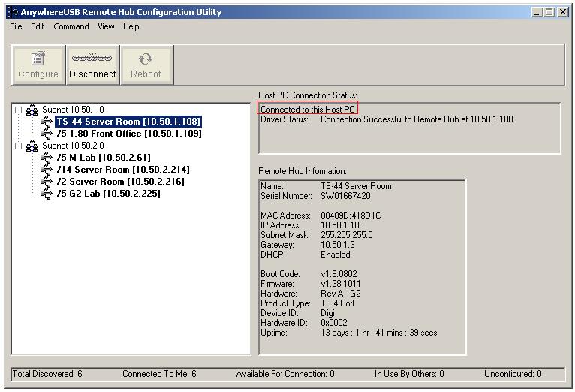Select /14 Server Room [10.50.2.214] hub

(123, 170)
